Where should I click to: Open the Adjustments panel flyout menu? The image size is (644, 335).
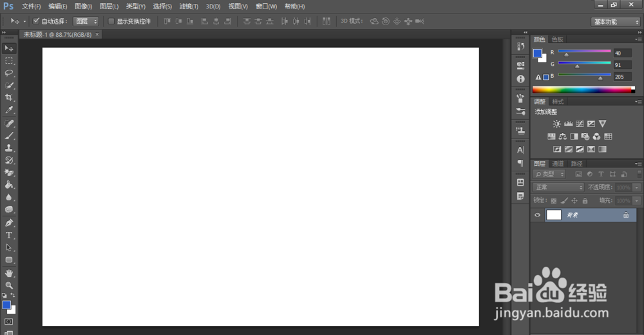tap(638, 102)
